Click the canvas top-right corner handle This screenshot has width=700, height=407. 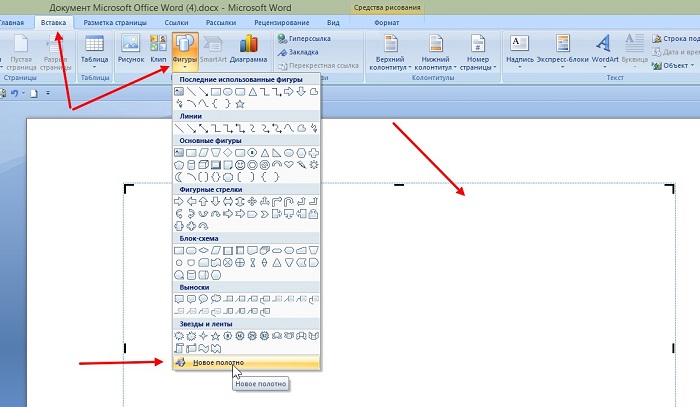[x=670, y=188]
